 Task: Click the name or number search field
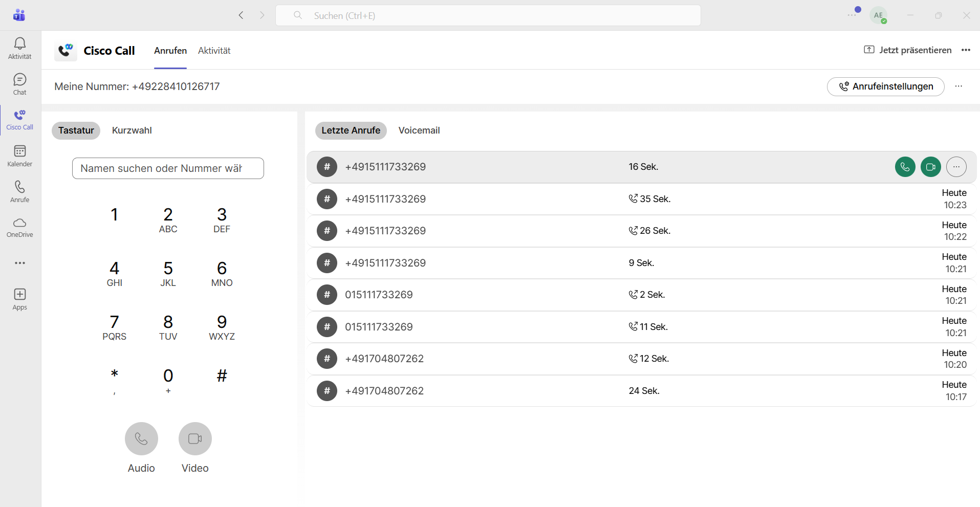168,168
